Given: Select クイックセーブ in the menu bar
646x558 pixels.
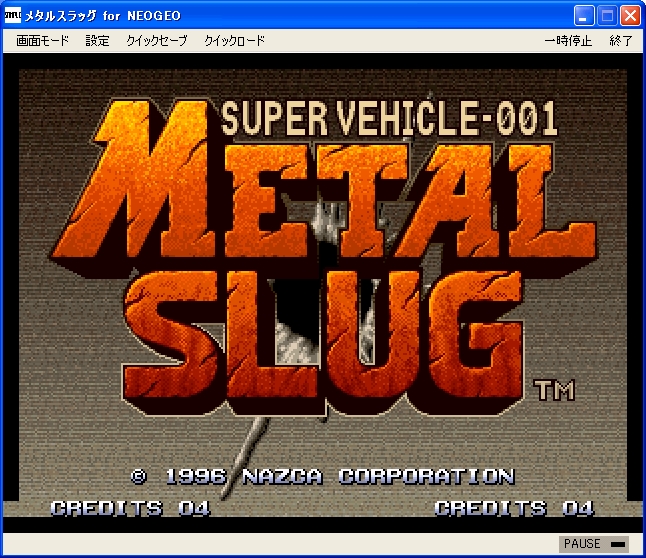Looking at the screenshot, I should click(157, 40).
